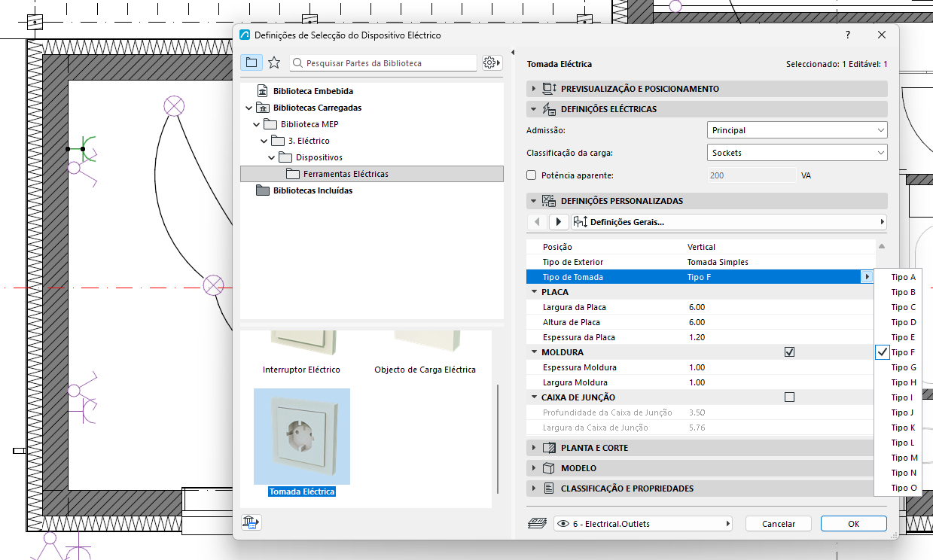
Task: Click the help question mark button
Action: 848,35
